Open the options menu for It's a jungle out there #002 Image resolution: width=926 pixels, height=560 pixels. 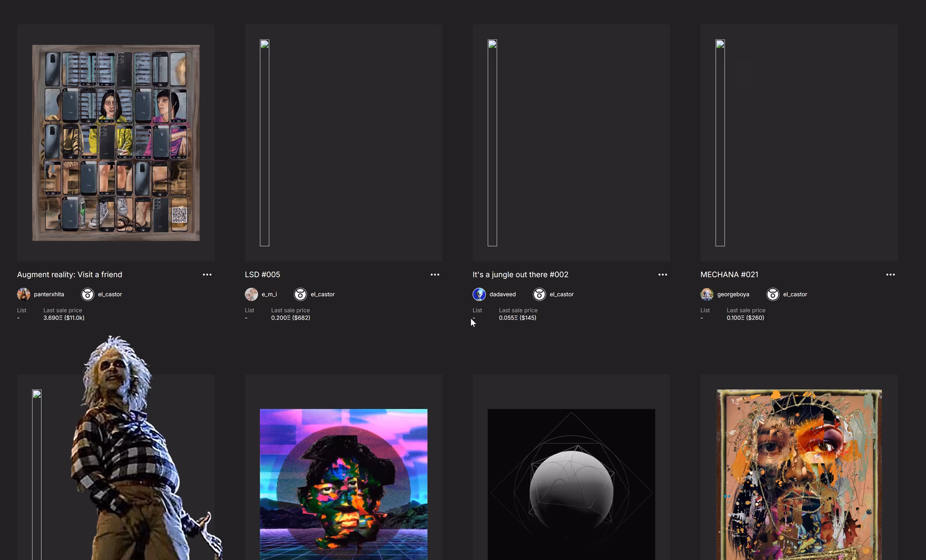pos(663,274)
